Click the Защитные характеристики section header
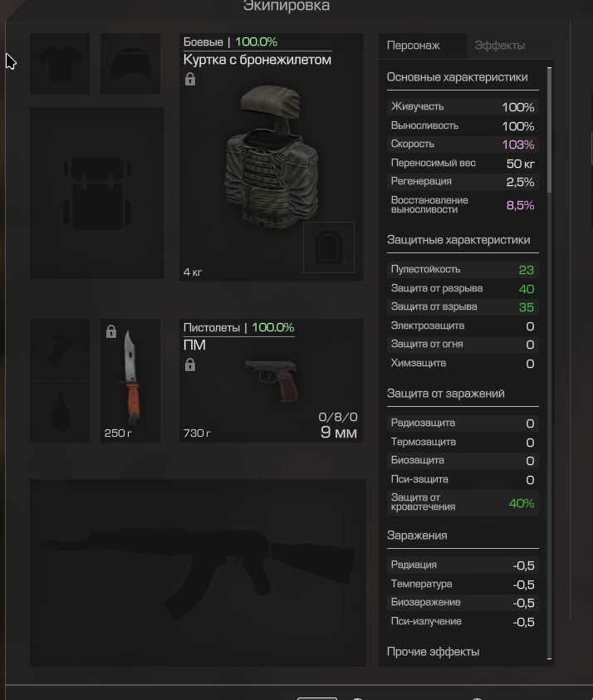The height and width of the screenshot is (700, 593). (x=458, y=240)
